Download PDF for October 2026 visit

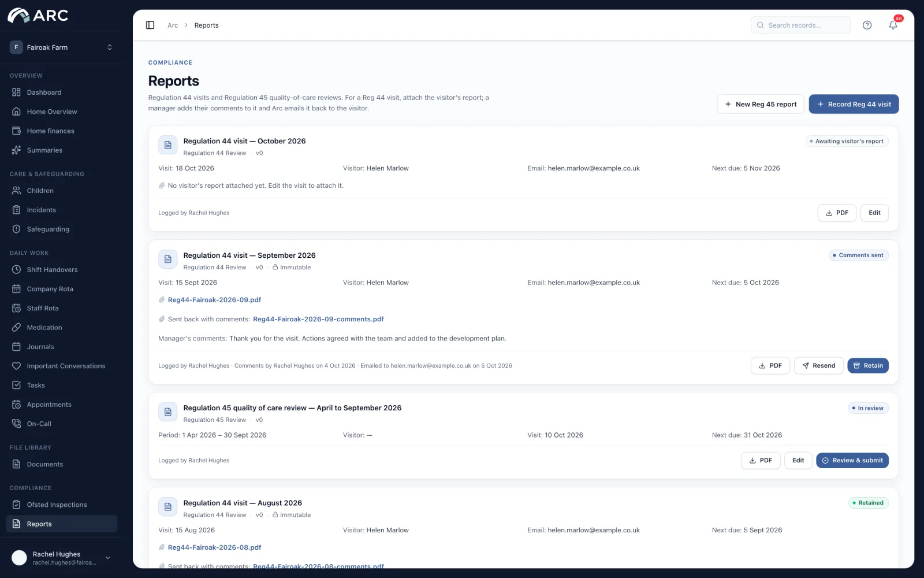tap(837, 213)
